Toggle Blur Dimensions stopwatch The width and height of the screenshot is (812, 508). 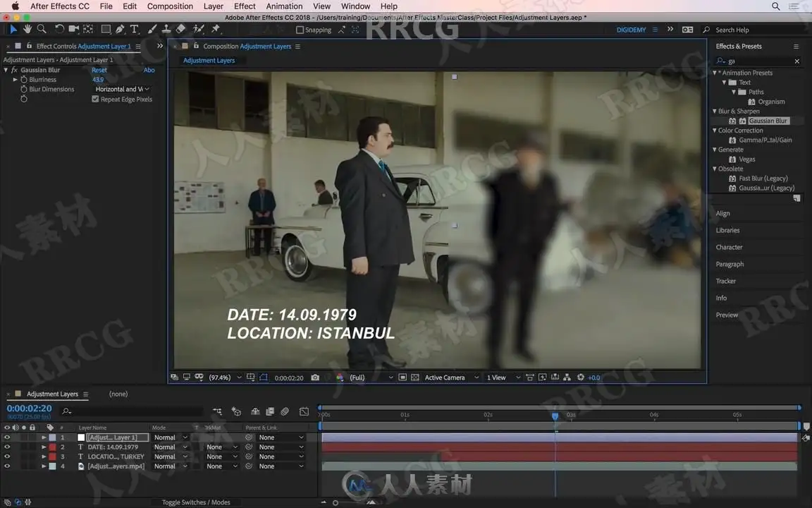[24, 89]
